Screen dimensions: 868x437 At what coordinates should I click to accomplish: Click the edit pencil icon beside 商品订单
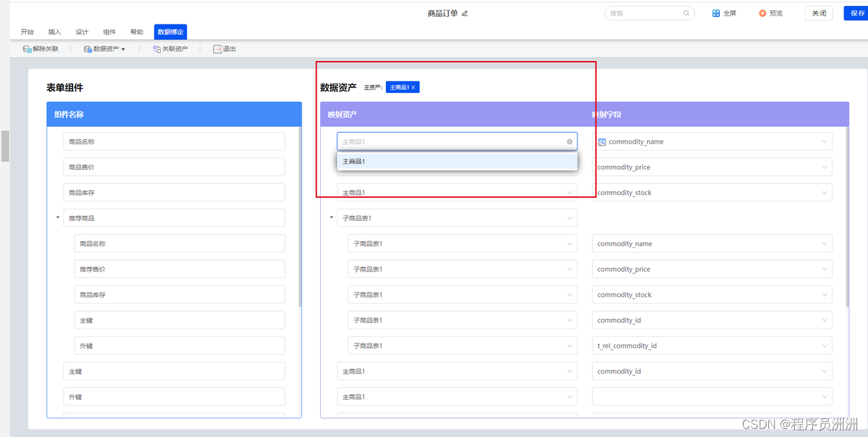[x=465, y=14]
